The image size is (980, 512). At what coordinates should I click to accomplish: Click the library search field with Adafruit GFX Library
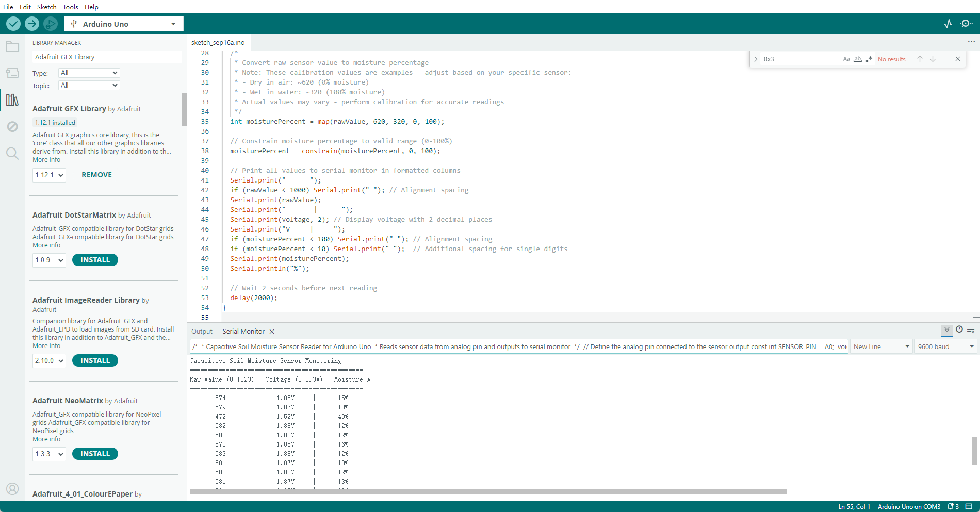tap(107, 57)
